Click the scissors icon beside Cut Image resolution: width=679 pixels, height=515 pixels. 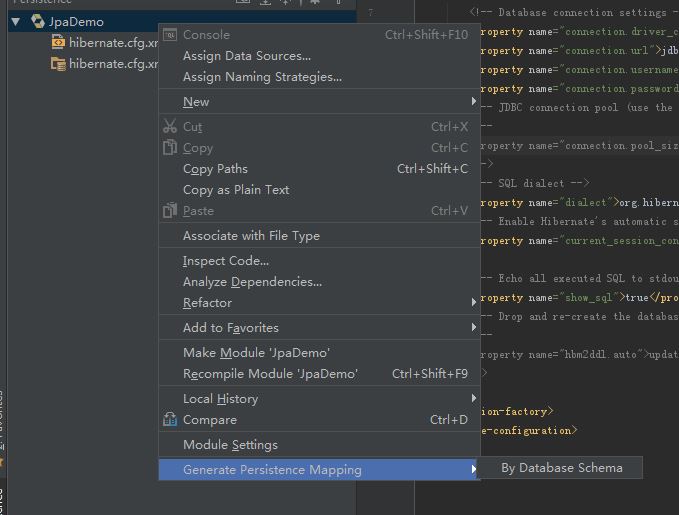(x=170, y=127)
